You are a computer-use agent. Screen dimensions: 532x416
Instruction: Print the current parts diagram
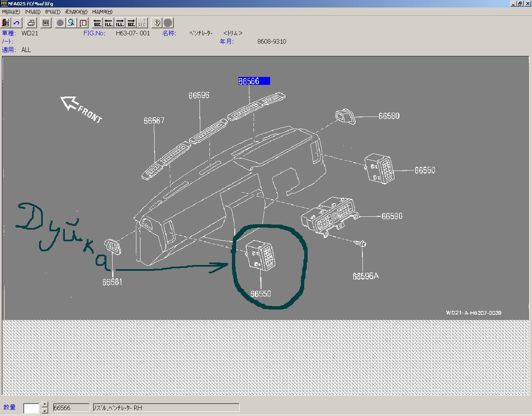coord(32,23)
